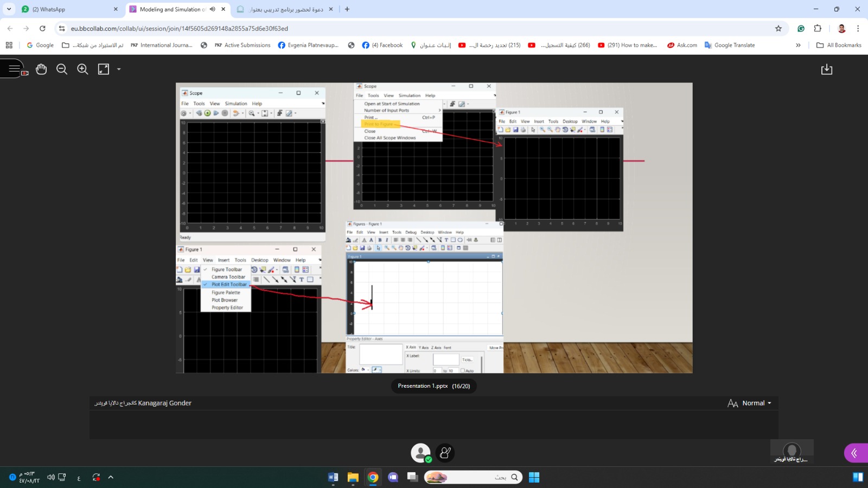The width and height of the screenshot is (868, 488).
Task: Open the Collaborate session menu
Action: click(x=14, y=69)
